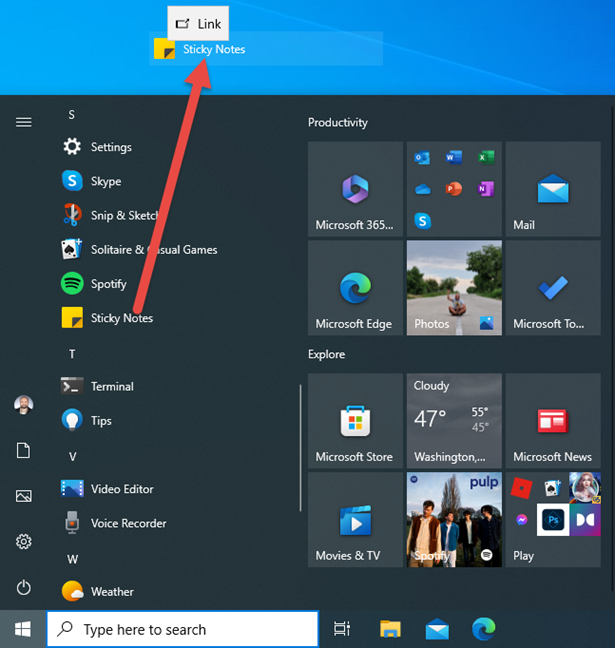Image resolution: width=615 pixels, height=648 pixels.
Task: Open Dolby icon in the Play tile
Action: click(585, 519)
